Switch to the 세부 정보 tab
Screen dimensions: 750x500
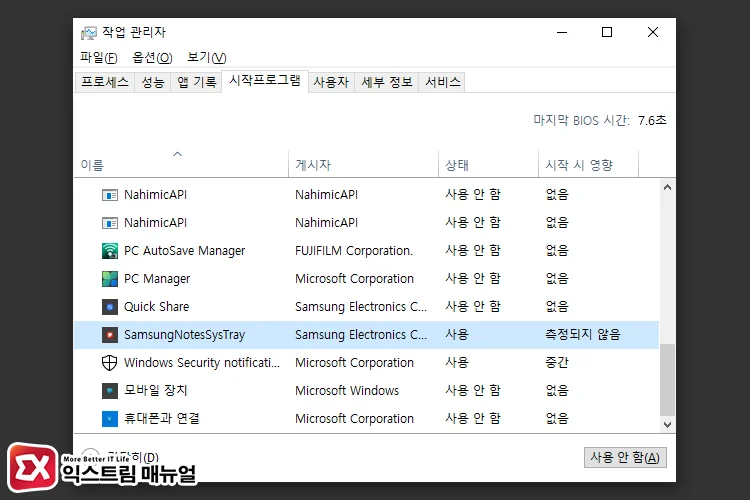pyautogui.click(x=386, y=82)
